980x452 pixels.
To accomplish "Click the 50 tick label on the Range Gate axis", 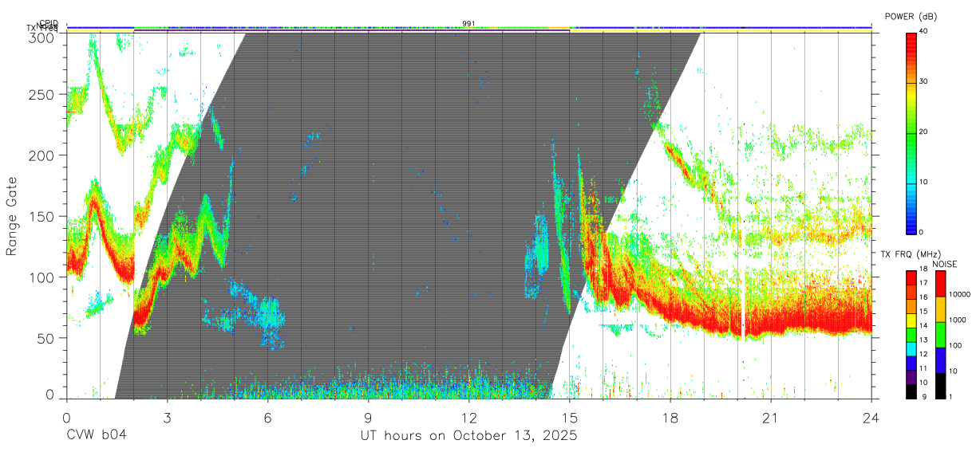I will click(45, 338).
